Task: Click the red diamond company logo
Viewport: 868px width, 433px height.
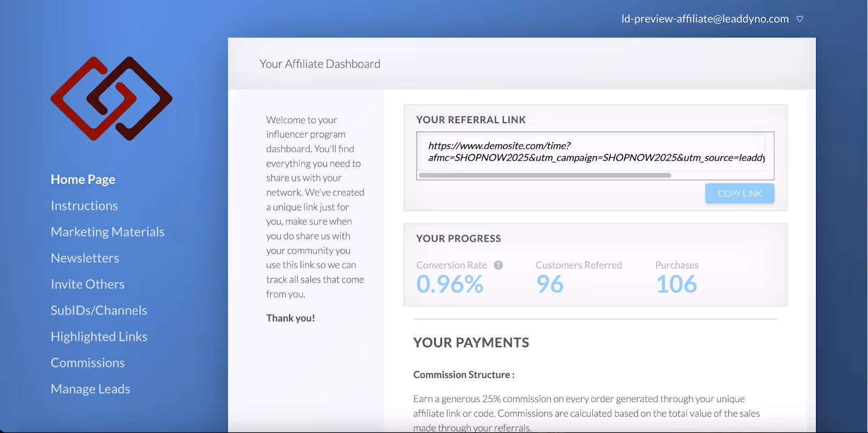Action: coord(111,98)
